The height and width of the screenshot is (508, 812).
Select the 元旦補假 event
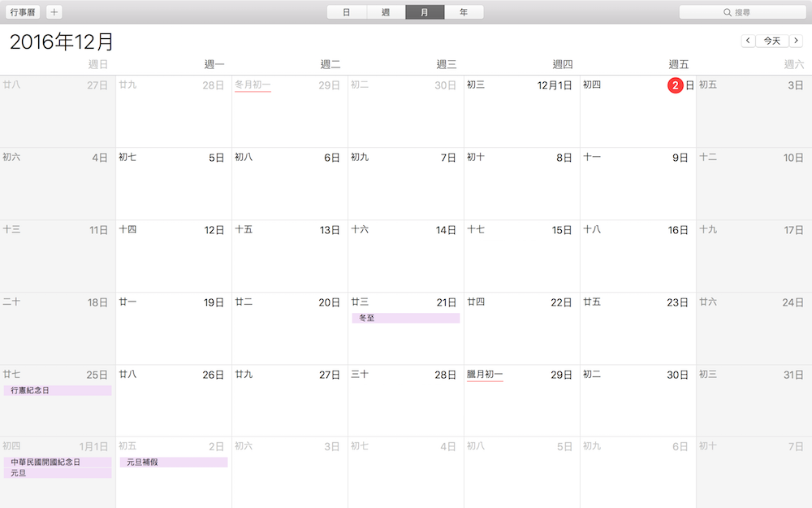tap(174, 462)
